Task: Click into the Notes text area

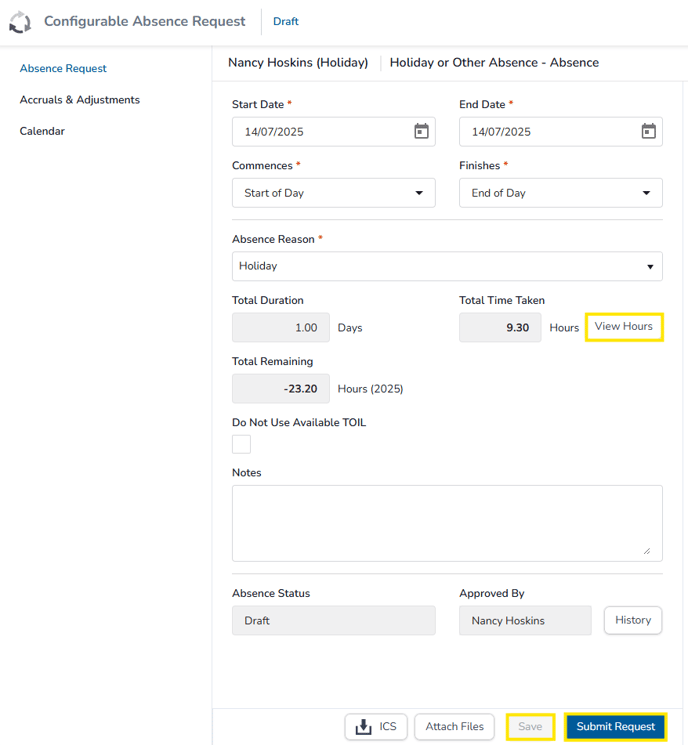Action: (x=447, y=523)
